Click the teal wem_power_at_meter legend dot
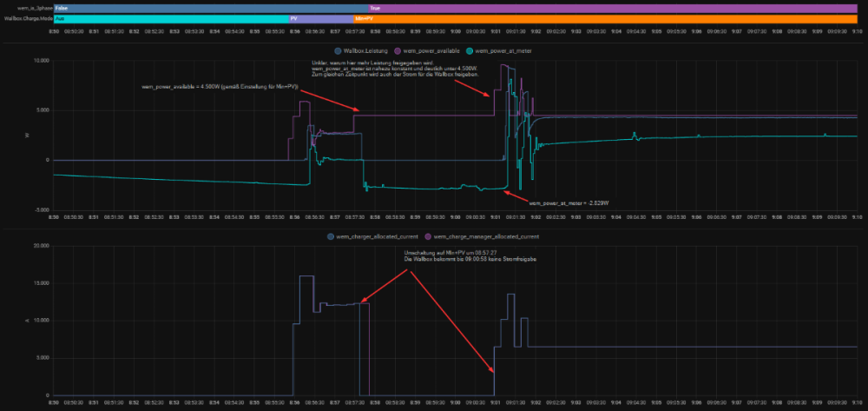The height and width of the screenshot is (411, 868). pyautogui.click(x=470, y=50)
